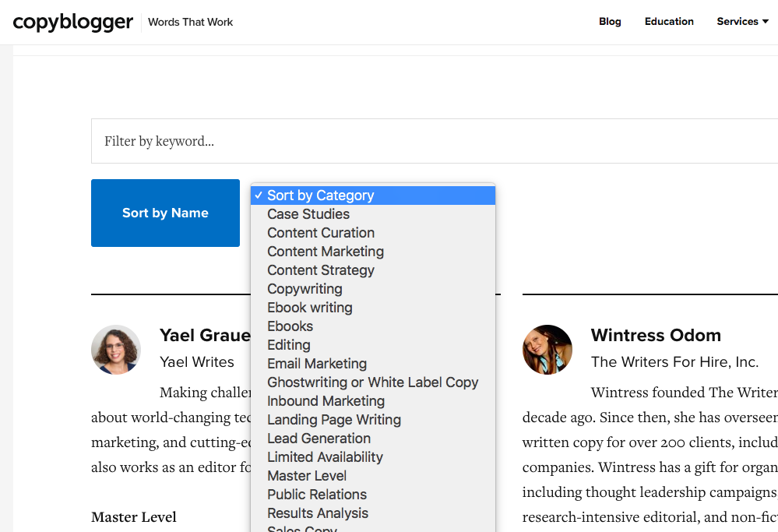
Task: Select Ghostwriting or White Label Copy
Action: tap(372, 382)
